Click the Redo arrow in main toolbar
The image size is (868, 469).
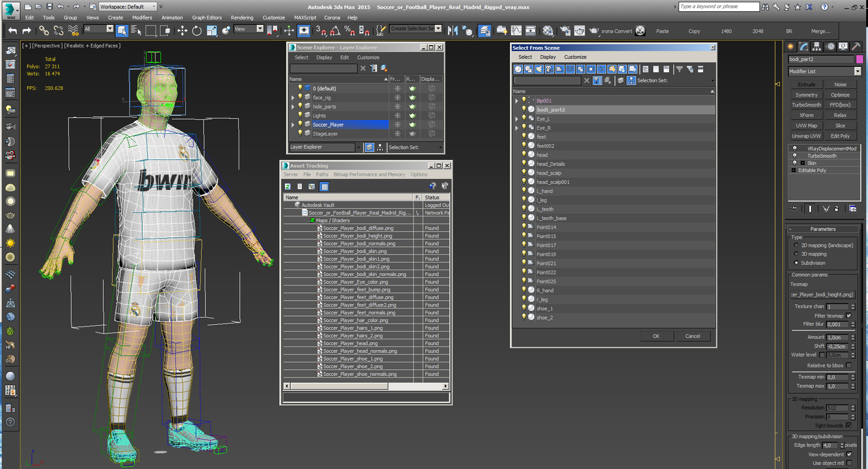pos(26,30)
